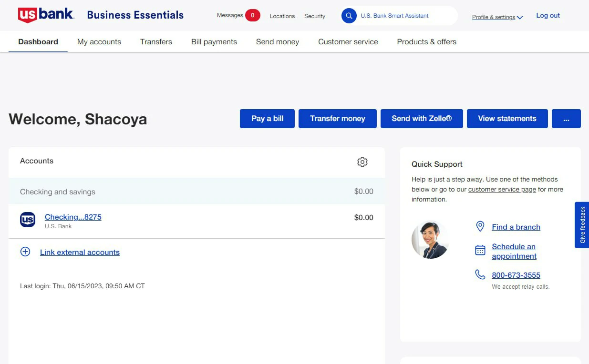Open the Bill payments tab

point(214,42)
